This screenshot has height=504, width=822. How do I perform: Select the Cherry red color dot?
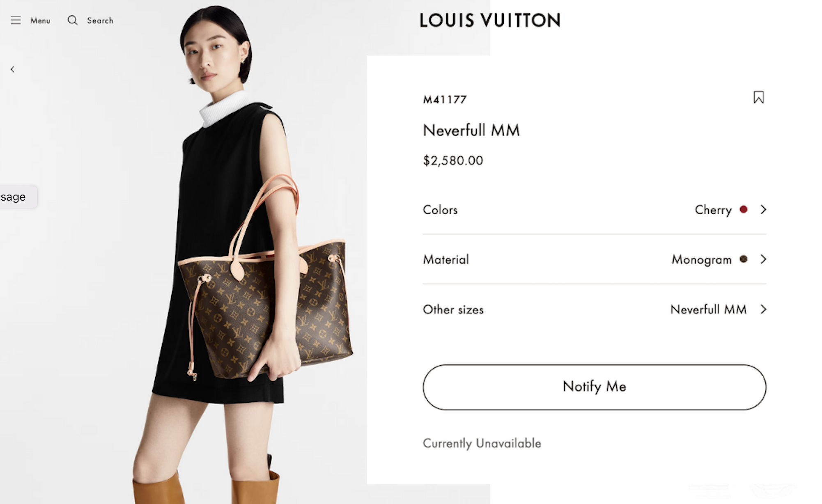coord(743,209)
